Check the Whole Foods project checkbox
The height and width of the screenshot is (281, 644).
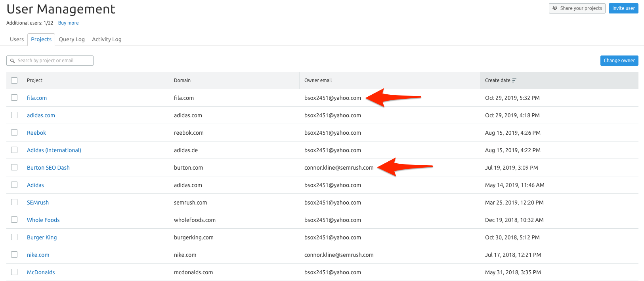click(14, 220)
